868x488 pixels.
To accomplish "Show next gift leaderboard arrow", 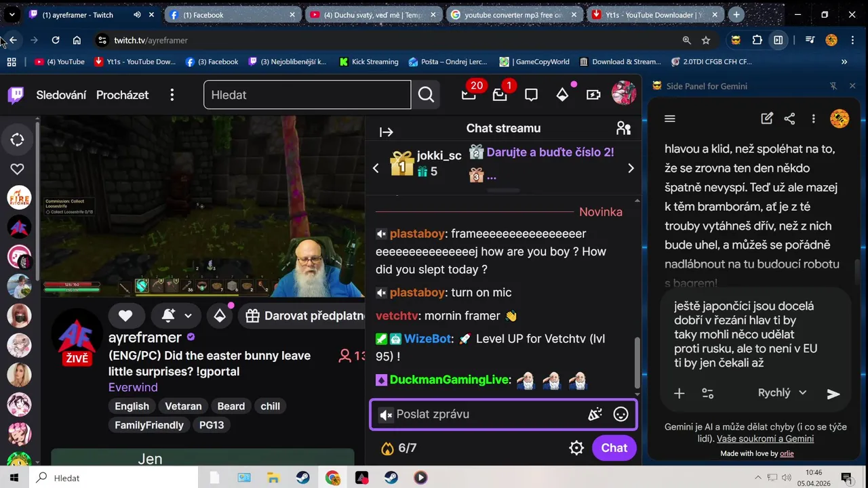I will click(x=631, y=168).
